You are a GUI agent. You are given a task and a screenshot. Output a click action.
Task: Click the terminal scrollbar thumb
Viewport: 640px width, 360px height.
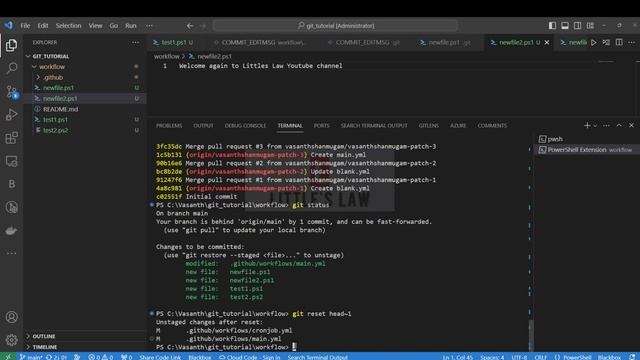coord(531,335)
